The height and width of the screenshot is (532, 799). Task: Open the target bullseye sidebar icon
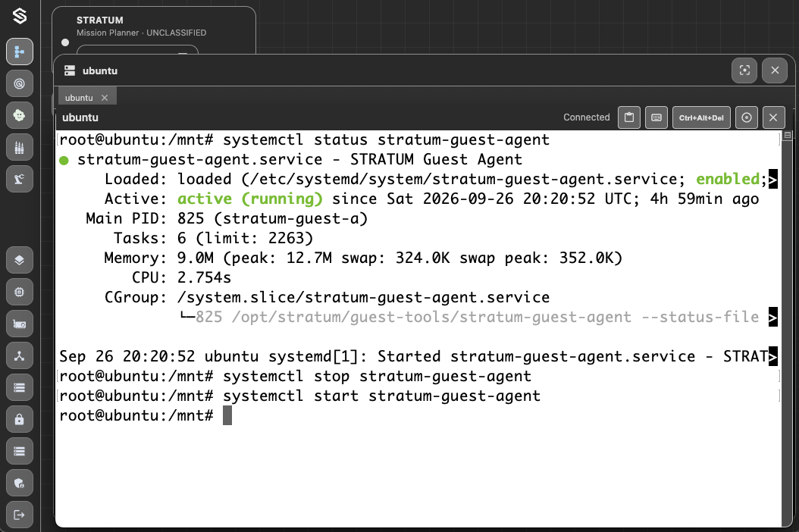click(20, 83)
